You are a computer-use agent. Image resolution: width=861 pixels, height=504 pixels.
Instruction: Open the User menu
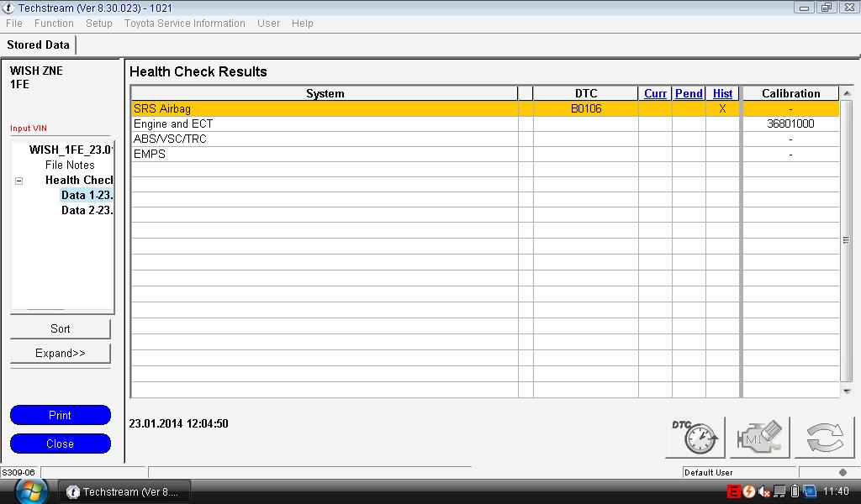[x=268, y=23]
